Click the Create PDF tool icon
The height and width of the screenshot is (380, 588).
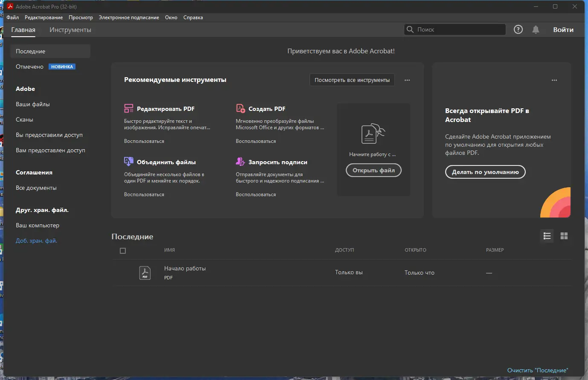pos(240,108)
